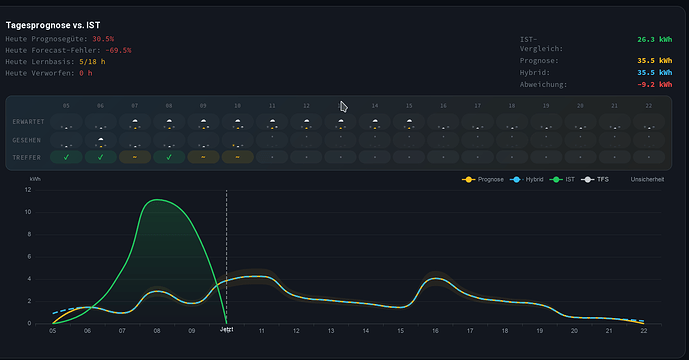Click the hour 13 column header in grid
The width and height of the screenshot is (689, 360).
tap(341, 105)
